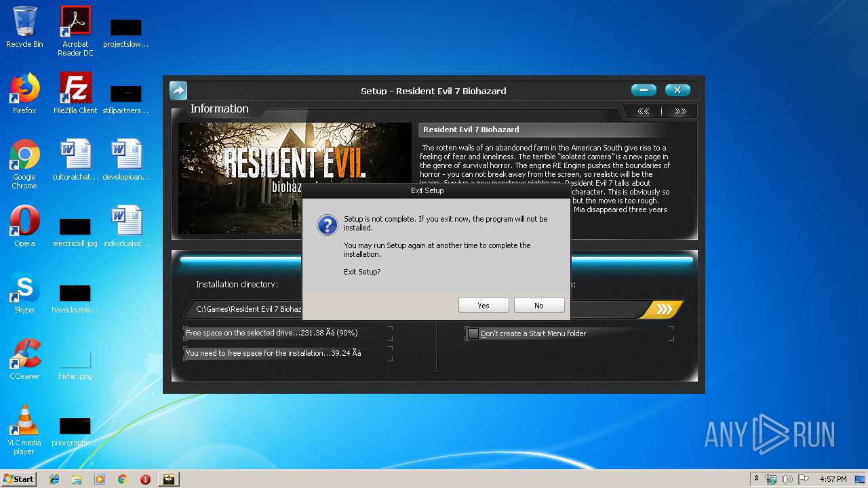Click the yellow browse arrows button
Image resolution: width=868 pixels, height=488 pixels.
[663, 309]
